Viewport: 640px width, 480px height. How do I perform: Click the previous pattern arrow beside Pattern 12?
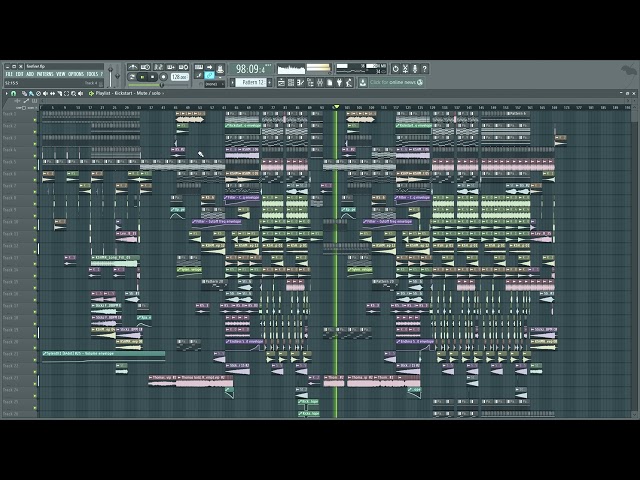[x=232, y=82]
